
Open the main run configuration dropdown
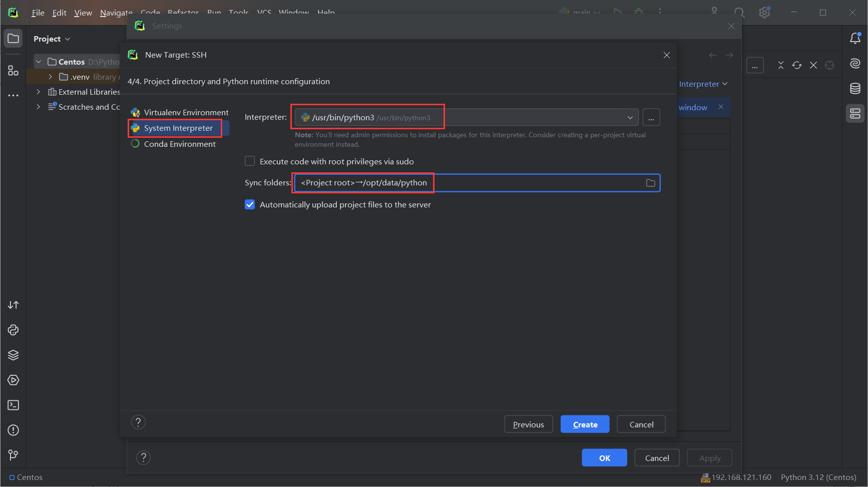[580, 12]
